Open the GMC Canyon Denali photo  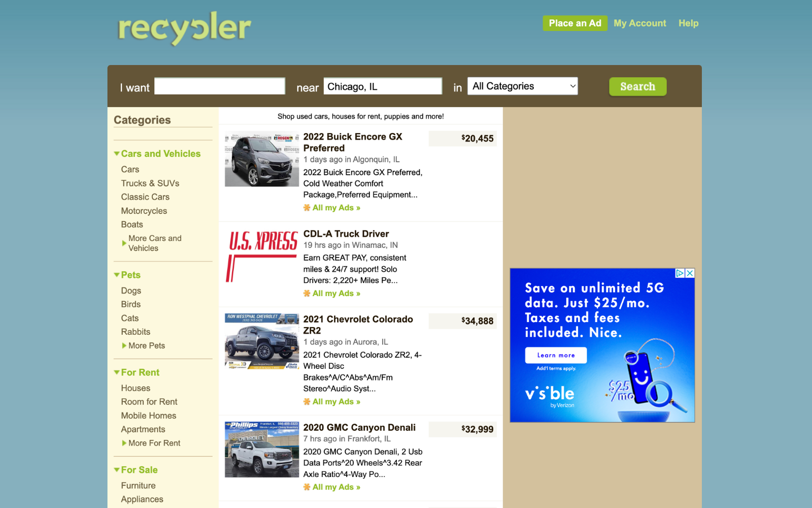click(262, 450)
